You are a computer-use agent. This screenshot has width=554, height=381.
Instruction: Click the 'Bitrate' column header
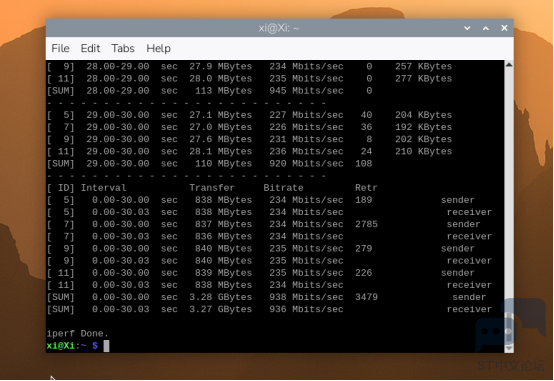pos(283,188)
